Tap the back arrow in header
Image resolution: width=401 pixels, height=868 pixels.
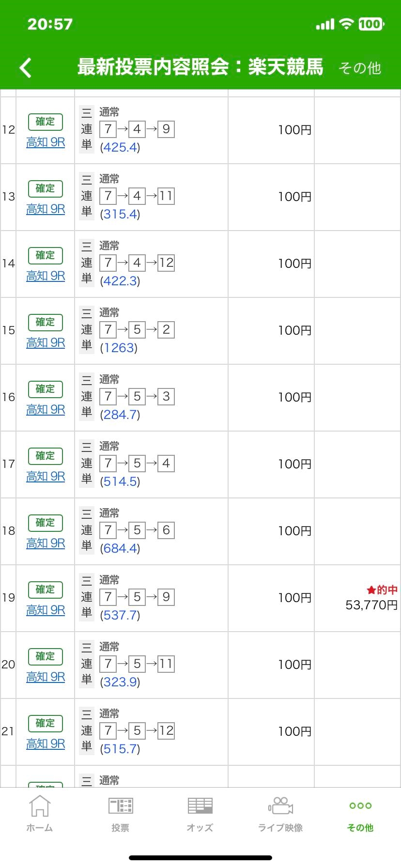26,68
